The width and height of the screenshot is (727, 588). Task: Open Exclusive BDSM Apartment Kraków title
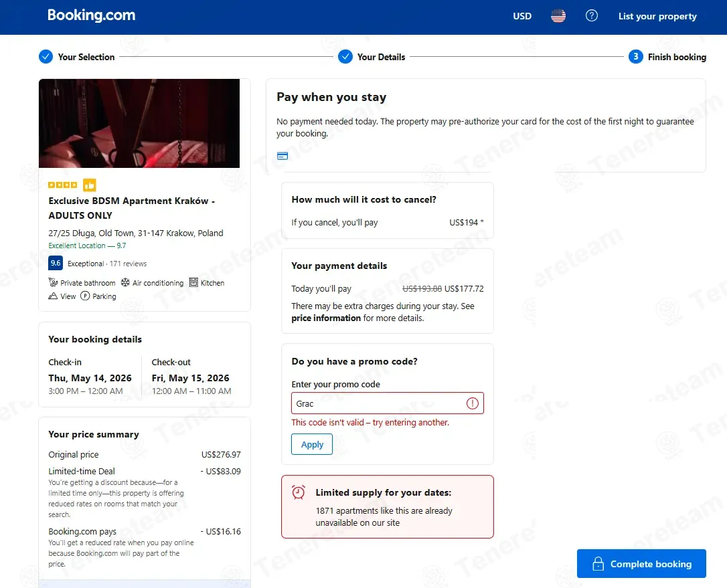pyautogui.click(x=132, y=208)
